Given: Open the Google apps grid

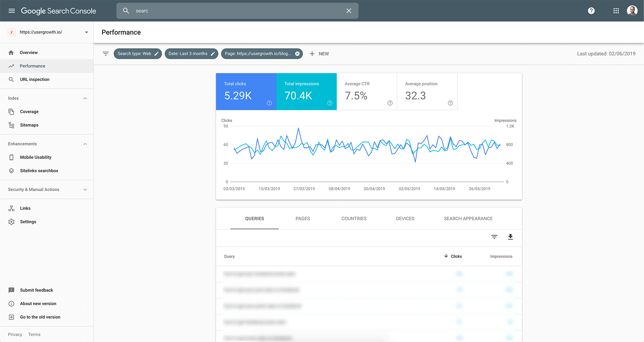Looking at the screenshot, I should 616,11.
